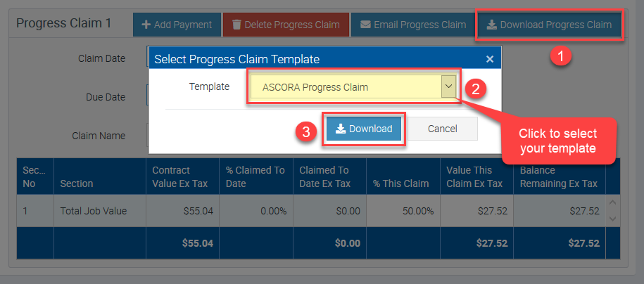Click the "Click to select your template" callout
Screen dimensions: 644x284
(557, 141)
